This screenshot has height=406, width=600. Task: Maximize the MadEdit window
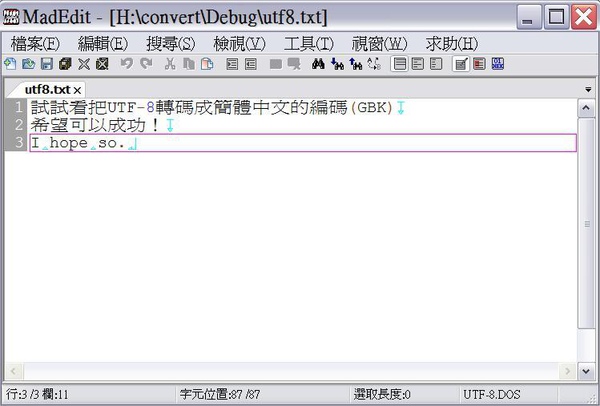[556, 17]
